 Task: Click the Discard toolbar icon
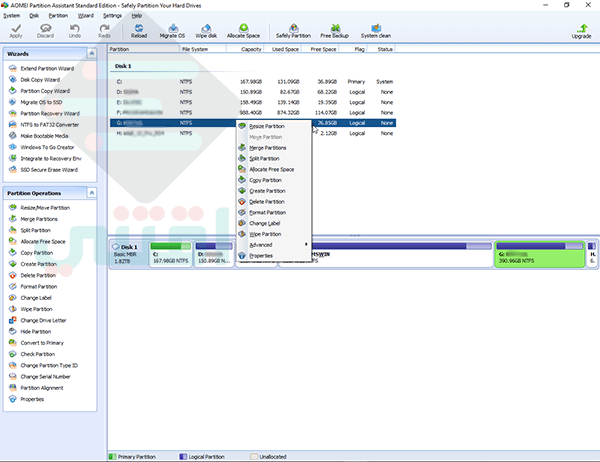pos(45,31)
